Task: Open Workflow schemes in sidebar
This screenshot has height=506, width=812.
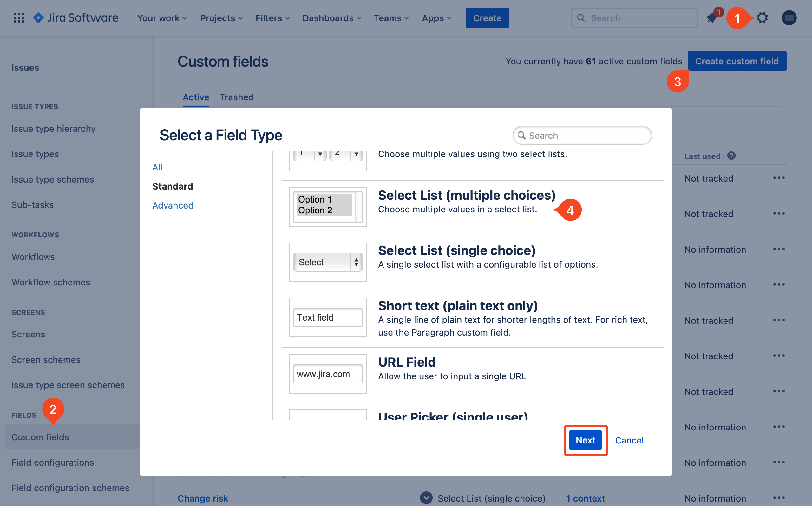Action: 51,282
